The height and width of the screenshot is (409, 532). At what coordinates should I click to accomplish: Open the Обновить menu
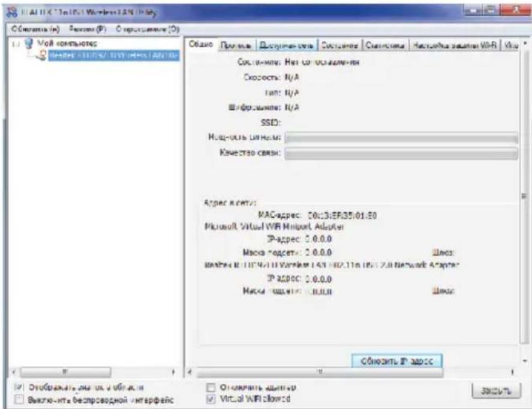coord(35,29)
